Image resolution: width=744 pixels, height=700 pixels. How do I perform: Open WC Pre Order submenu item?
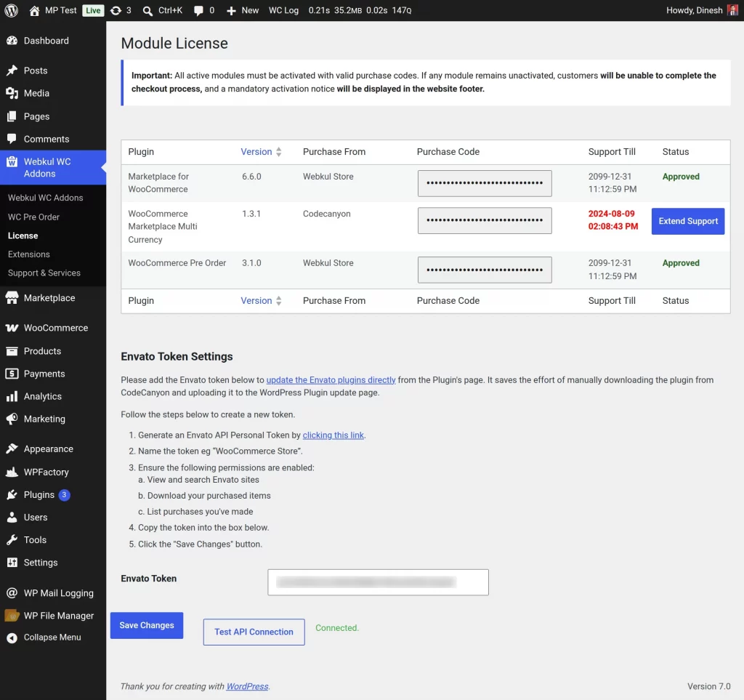point(33,217)
